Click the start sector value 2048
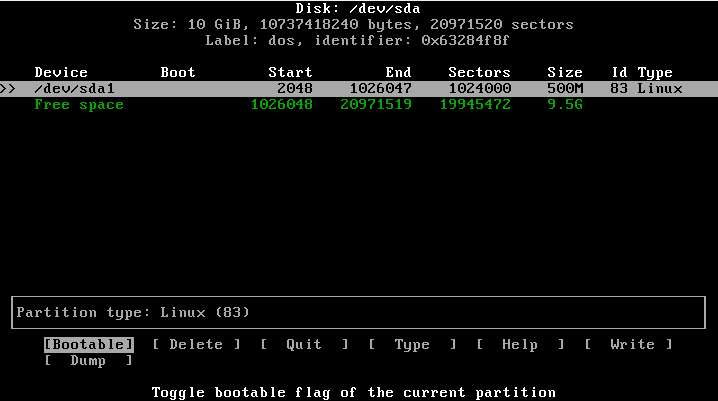Image resolution: width=718 pixels, height=401 pixels. click(x=295, y=88)
